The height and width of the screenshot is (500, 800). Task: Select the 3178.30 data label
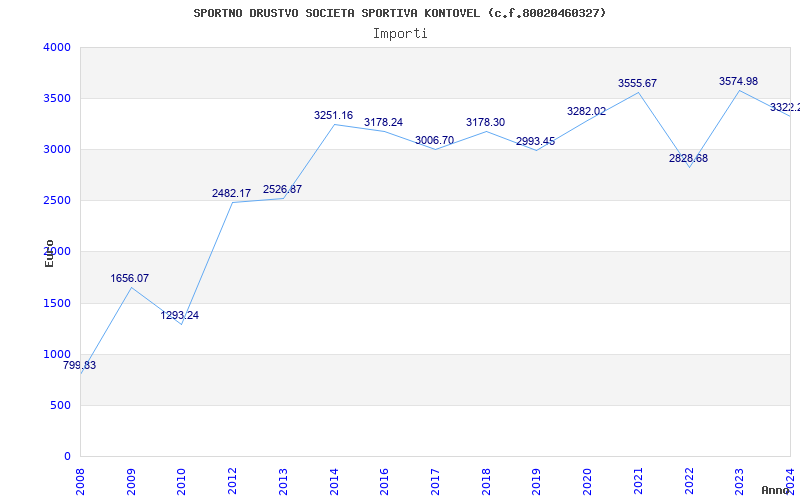[x=485, y=122]
